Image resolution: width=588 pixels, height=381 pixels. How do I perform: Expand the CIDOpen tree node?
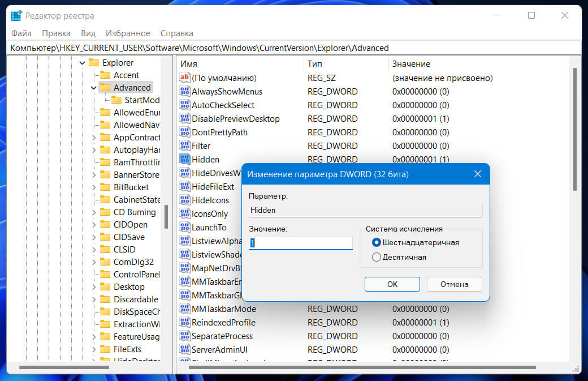[x=94, y=225]
